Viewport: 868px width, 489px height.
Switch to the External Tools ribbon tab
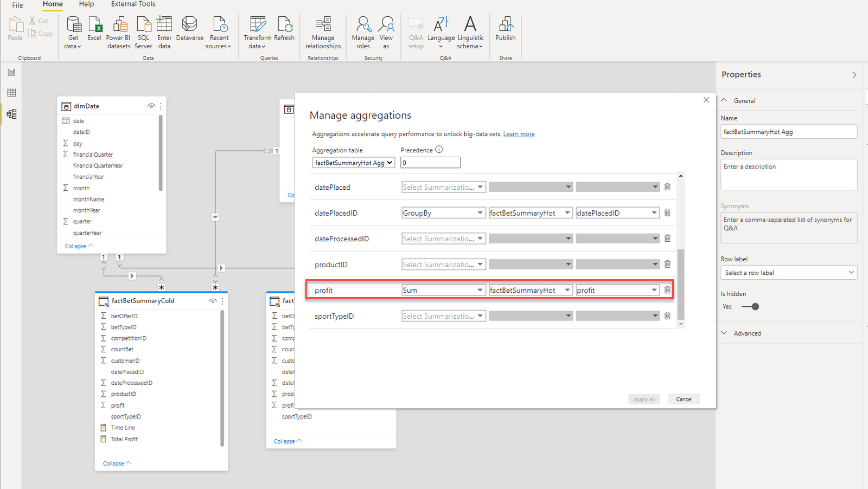click(133, 4)
